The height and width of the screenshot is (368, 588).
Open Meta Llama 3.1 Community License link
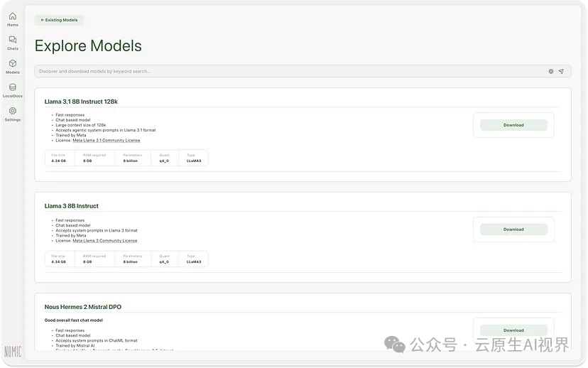coord(106,140)
